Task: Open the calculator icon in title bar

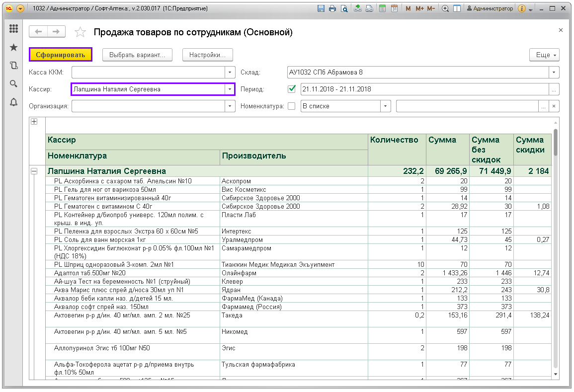Action: pyautogui.click(x=382, y=9)
